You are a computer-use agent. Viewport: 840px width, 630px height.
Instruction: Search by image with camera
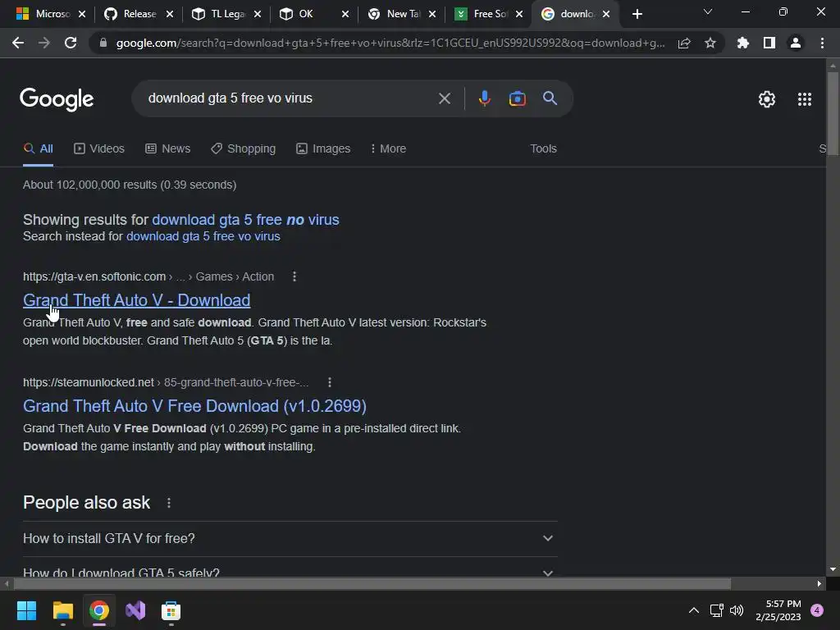point(517,98)
